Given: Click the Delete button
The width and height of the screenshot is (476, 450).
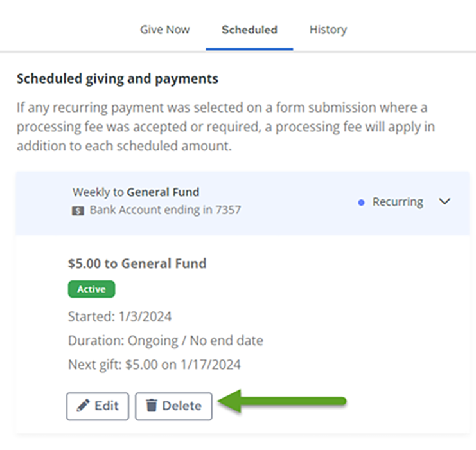Looking at the screenshot, I should tap(173, 406).
